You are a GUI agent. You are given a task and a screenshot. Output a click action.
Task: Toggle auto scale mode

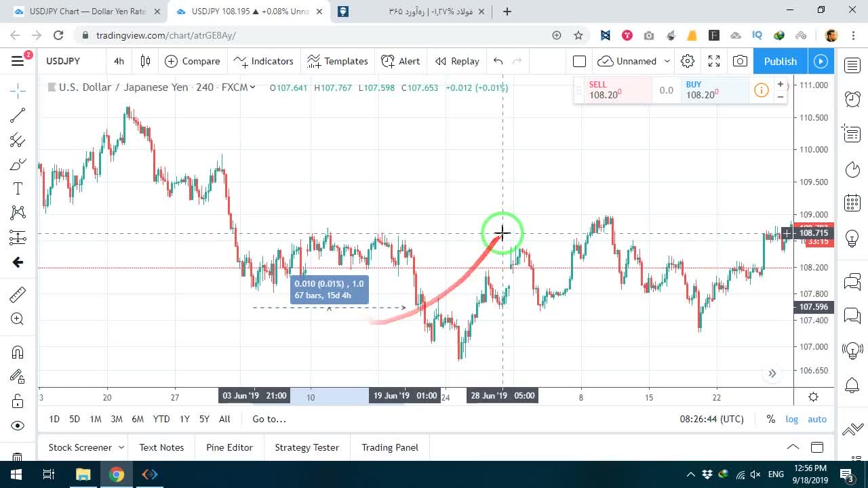(x=817, y=419)
